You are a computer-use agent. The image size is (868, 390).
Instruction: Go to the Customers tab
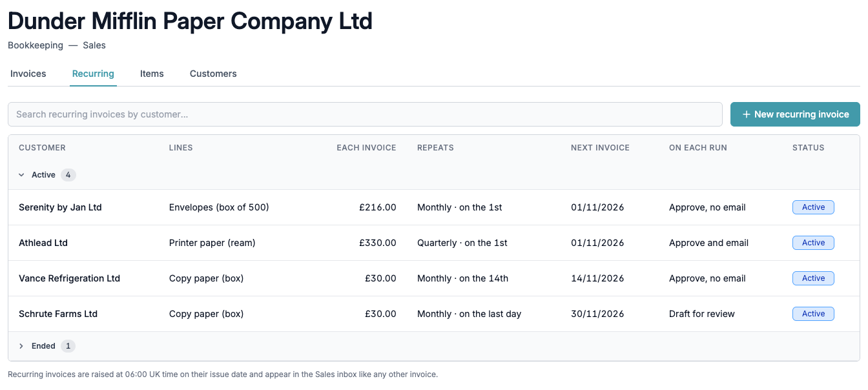click(x=213, y=74)
